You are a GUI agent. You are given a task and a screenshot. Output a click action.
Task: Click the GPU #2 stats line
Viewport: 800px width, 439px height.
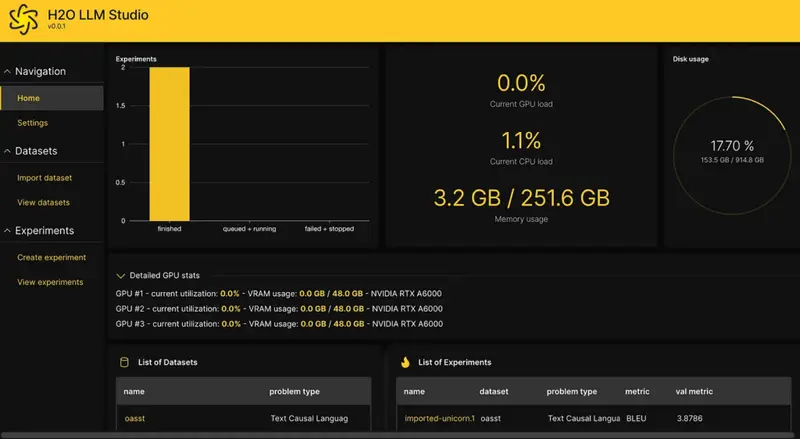click(279, 309)
